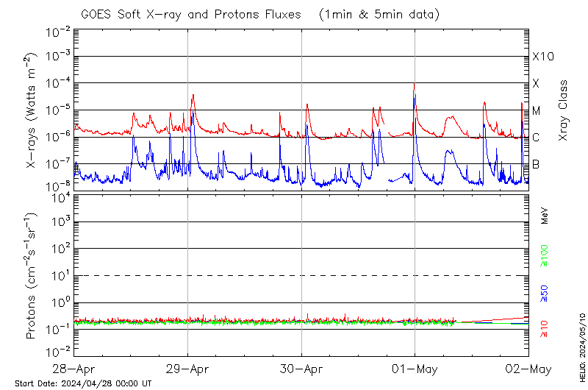The height and width of the screenshot is (390, 588).
Task: Click the red ≥10 MeV legend label
Action: click(545, 329)
